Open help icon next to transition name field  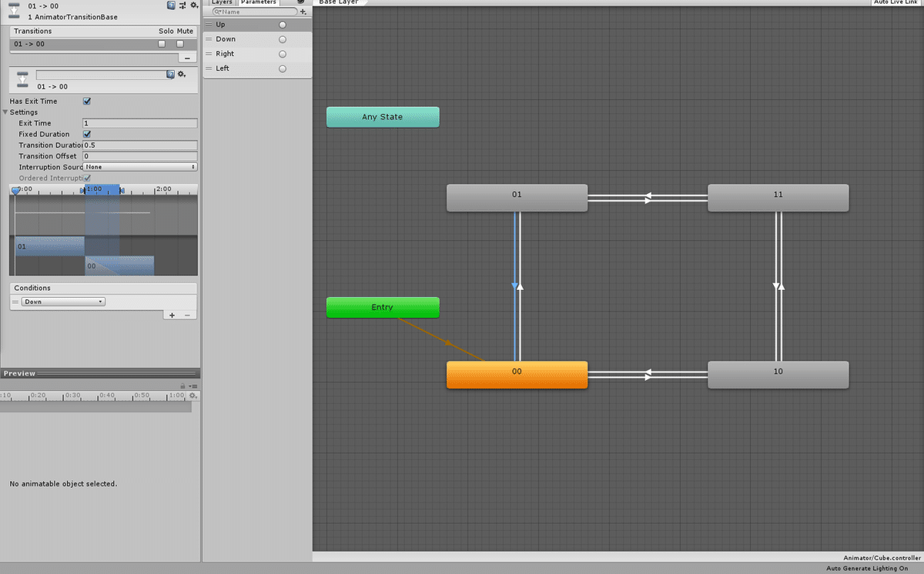pos(171,75)
